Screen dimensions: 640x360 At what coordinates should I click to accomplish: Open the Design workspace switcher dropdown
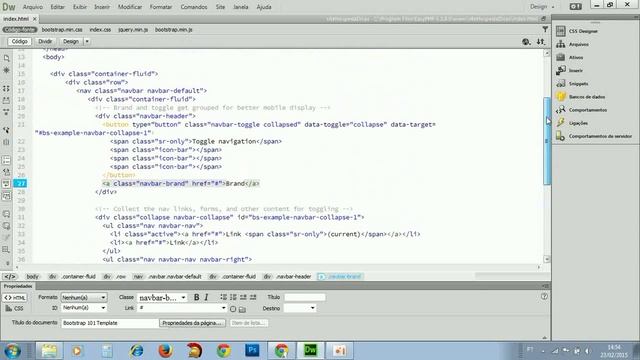pyautogui.click(x=542, y=7)
